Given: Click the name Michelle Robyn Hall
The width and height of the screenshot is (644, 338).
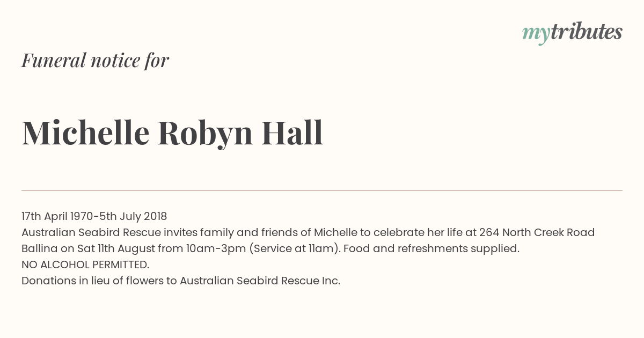Looking at the screenshot, I should click(172, 133).
